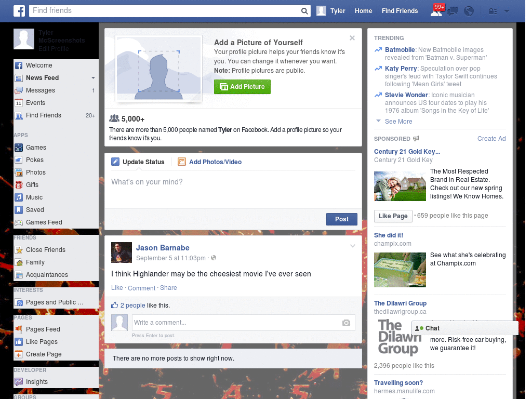Open the notifications globe icon
This screenshot has height=399, width=532.
469,11
